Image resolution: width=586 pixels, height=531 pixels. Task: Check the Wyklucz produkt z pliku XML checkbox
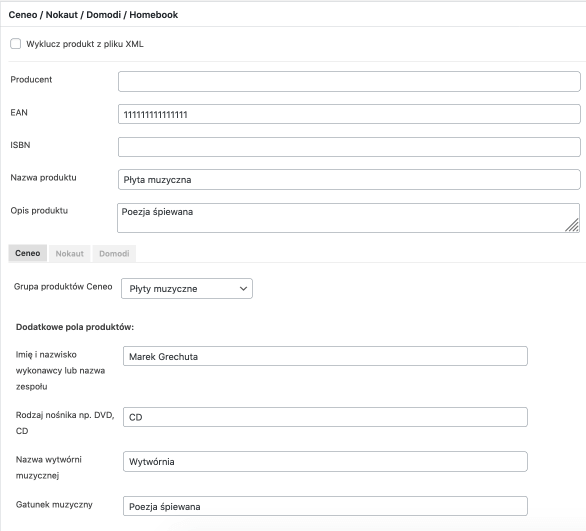tap(16, 44)
